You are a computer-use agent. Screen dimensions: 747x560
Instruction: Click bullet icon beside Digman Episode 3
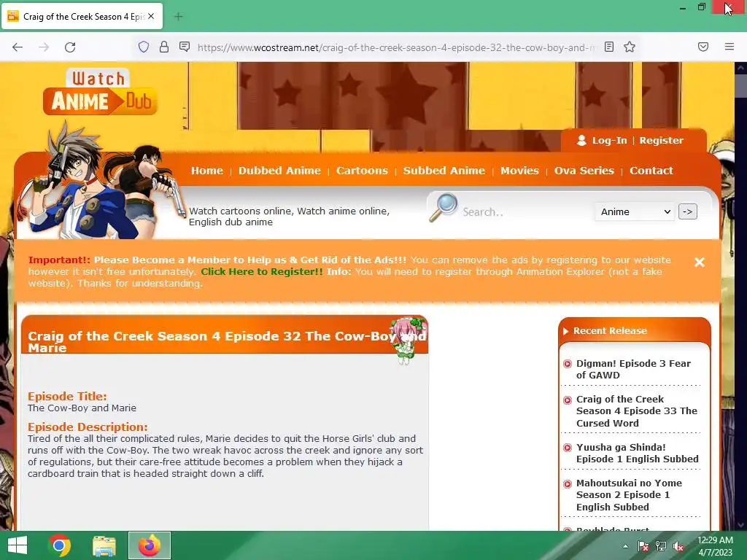(x=568, y=364)
